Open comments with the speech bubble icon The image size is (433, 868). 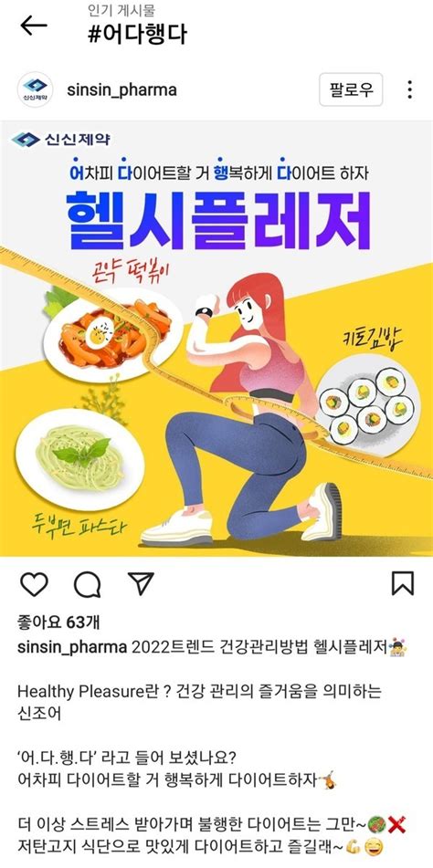coord(88,584)
